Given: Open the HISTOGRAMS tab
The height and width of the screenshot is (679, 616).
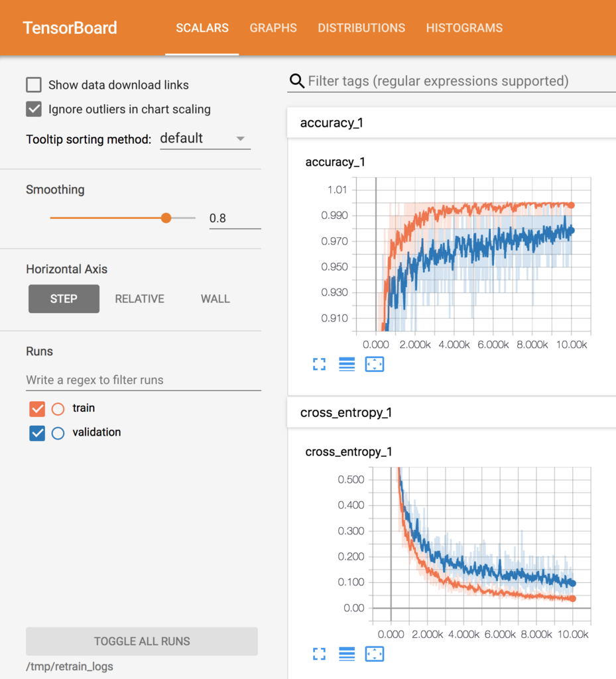Looking at the screenshot, I should (464, 28).
